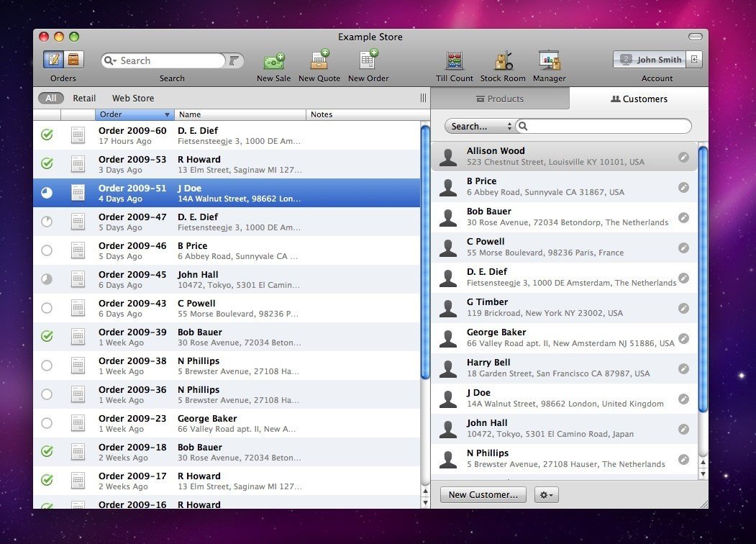Switch to Orders list view icon
This screenshot has height=544, width=756.
(53, 60)
